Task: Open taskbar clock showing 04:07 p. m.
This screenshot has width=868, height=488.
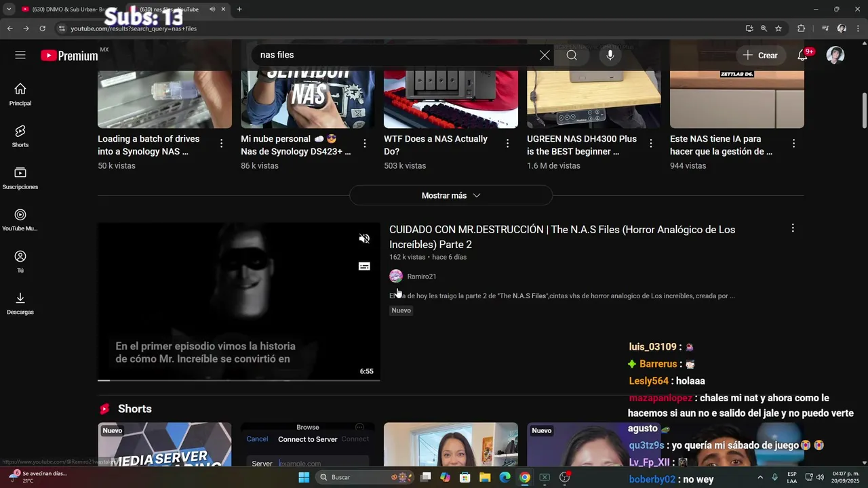Action: click(x=845, y=477)
